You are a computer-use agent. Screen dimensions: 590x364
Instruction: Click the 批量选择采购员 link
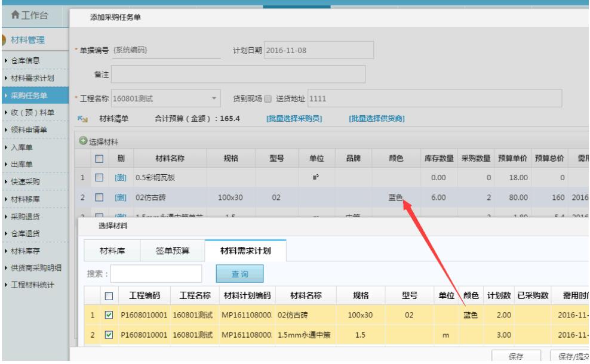tap(293, 118)
